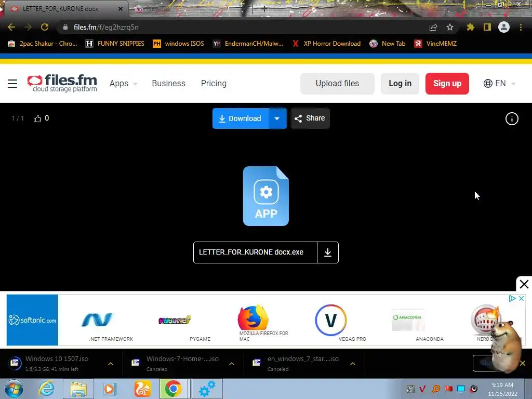
Task: Expand options for Windows-7-Home iso download
Action: (x=232, y=364)
